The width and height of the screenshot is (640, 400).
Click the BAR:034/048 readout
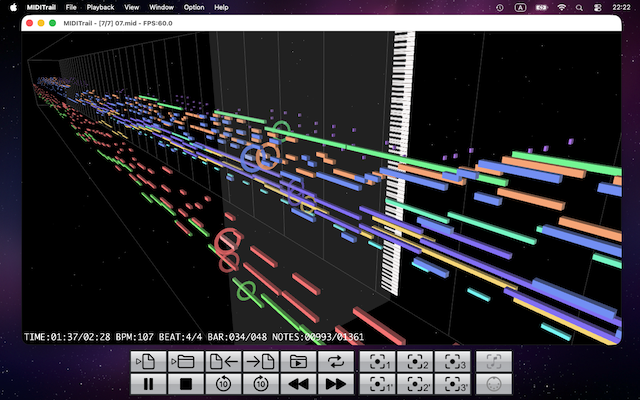tap(237, 337)
